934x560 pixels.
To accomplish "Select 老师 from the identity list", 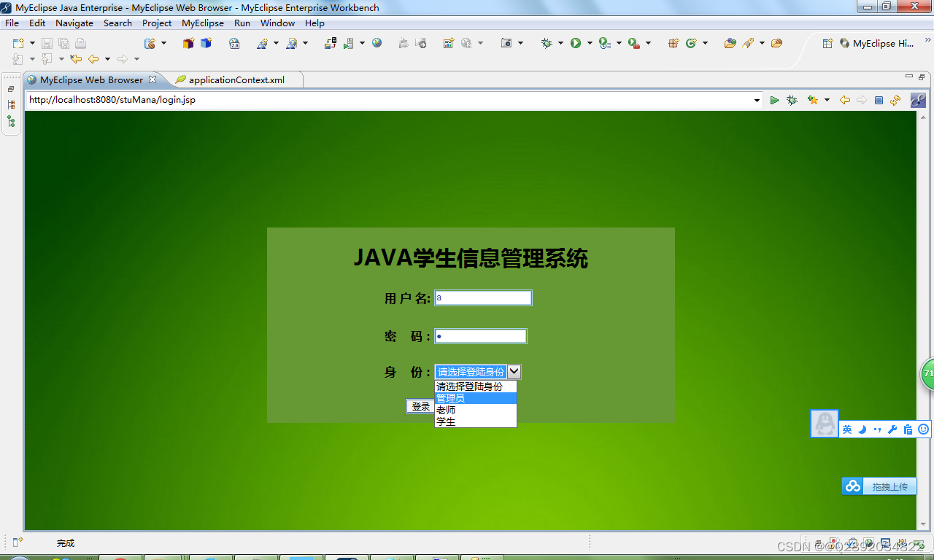I will 476,410.
